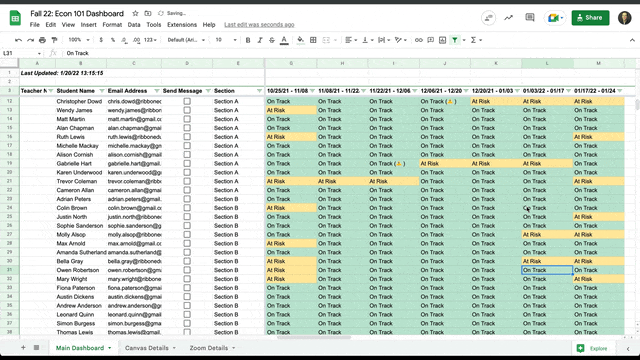Screen dimensions: 640x360
Task: Enable Send Message for Gabrielle Hart
Action: coord(187,164)
